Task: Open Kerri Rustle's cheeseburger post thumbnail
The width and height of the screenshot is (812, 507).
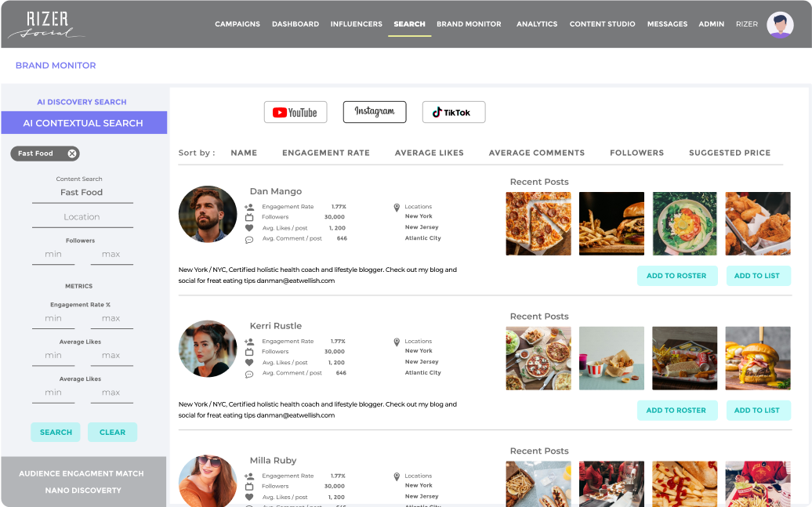Action: click(x=758, y=358)
